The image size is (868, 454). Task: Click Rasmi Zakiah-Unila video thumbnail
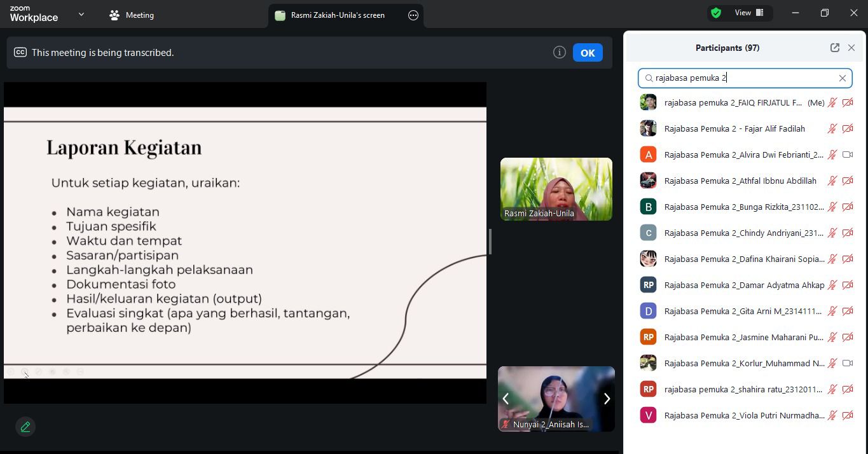556,189
